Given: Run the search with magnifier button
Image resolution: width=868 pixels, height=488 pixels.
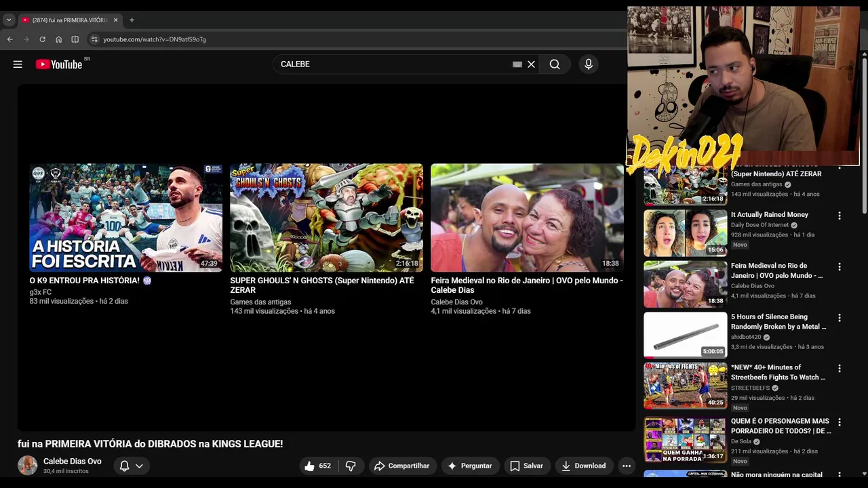Looking at the screenshot, I should (x=555, y=64).
